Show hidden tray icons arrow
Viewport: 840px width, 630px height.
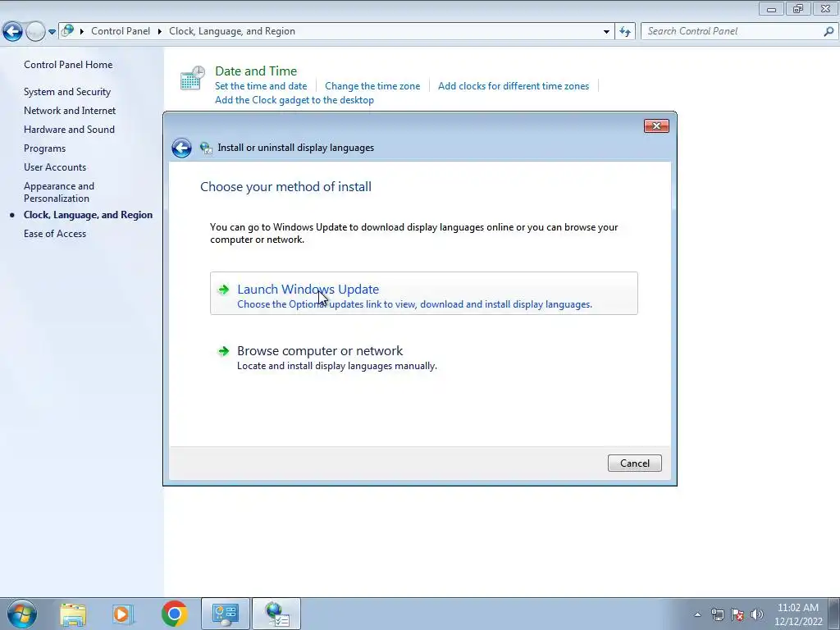(x=697, y=614)
